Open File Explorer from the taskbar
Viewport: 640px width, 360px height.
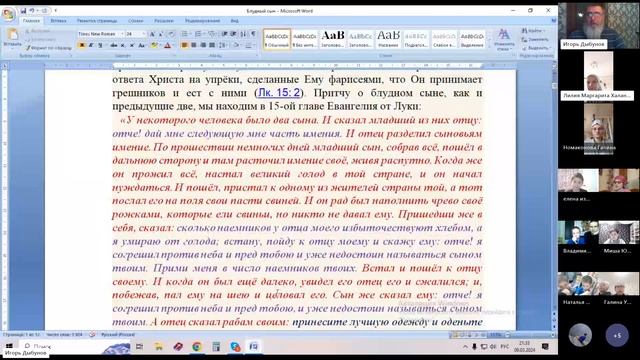[158, 347]
